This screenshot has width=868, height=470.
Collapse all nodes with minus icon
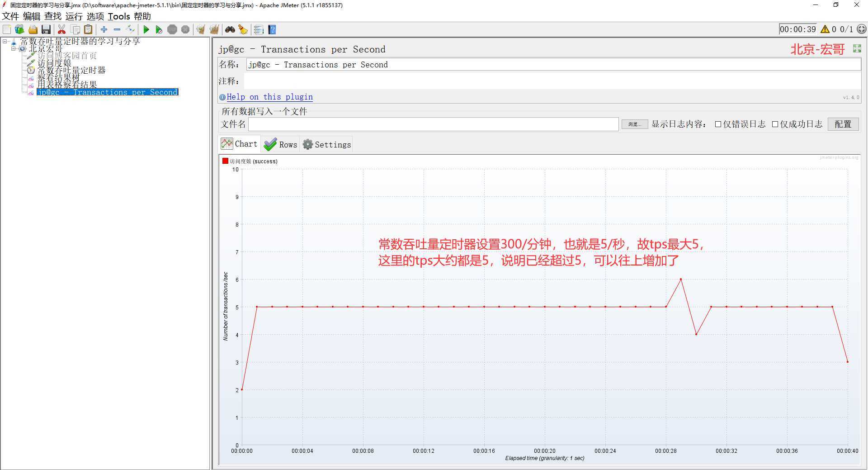[x=117, y=29]
